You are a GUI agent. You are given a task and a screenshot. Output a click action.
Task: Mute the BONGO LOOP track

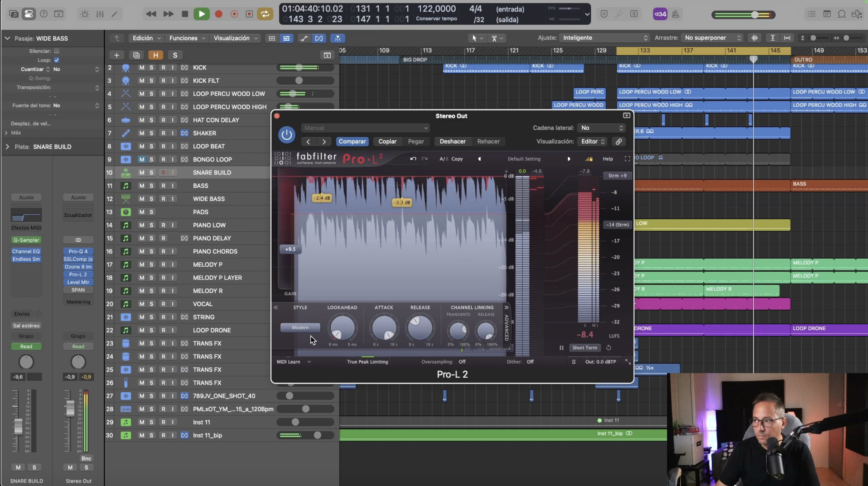coord(141,159)
